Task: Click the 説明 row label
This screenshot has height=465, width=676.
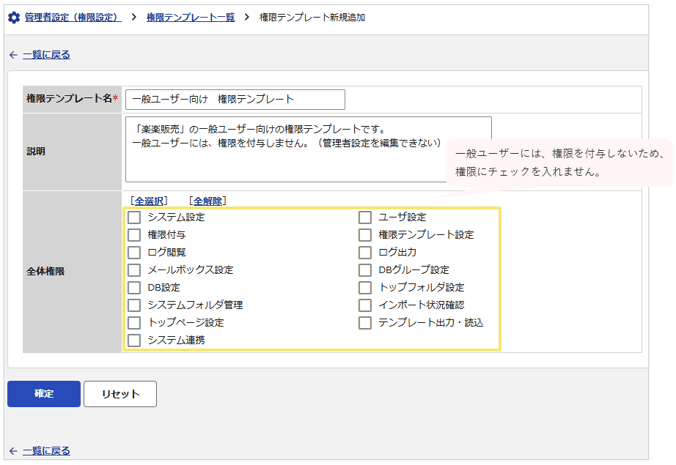Action: (x=36, y=151)
